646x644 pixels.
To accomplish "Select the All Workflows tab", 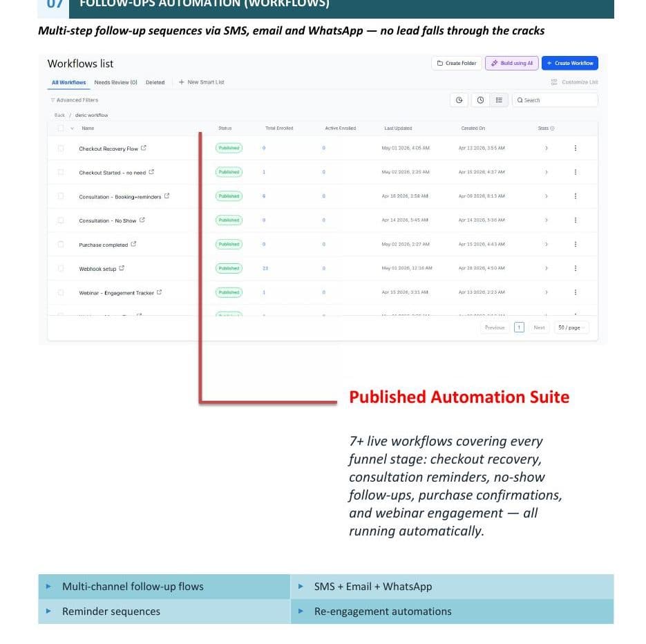I will click(69, 82).
